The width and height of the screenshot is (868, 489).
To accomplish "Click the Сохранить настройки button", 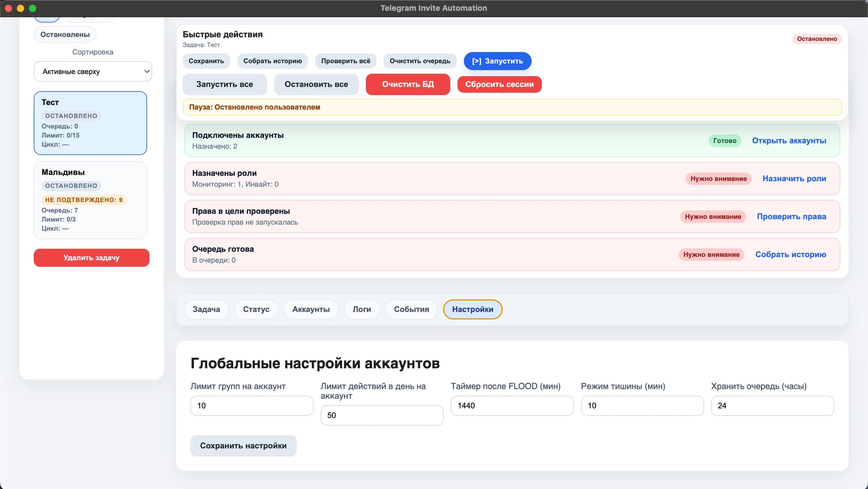I will point(243,446).
